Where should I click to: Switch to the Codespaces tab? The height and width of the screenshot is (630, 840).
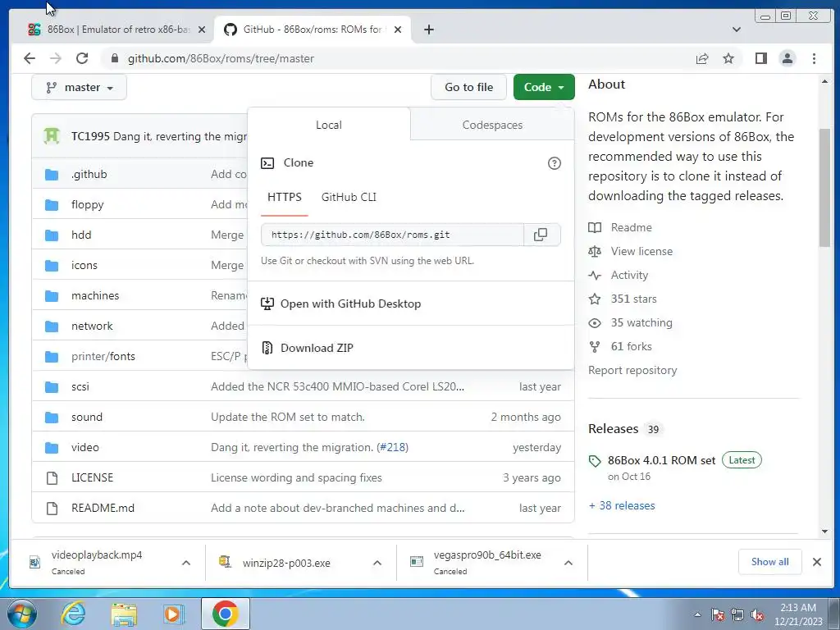point(492,125)
